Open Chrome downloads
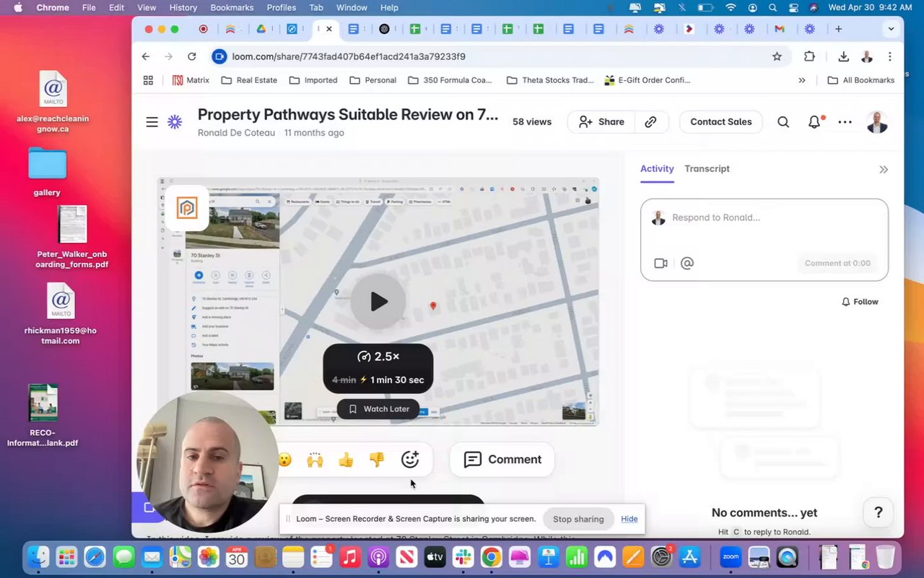This screenshot has width=924, height=578. [843, 56]
